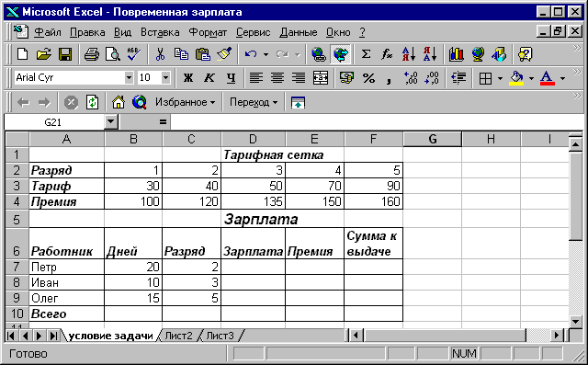
Task: Insert hyperlink with globe-chain icon
Action: [x=319, y=54]
